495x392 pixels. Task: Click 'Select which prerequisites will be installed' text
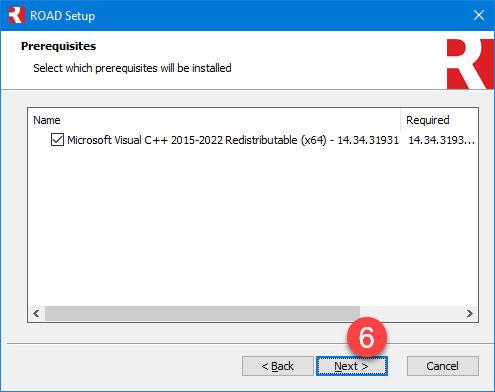point(132,68)
